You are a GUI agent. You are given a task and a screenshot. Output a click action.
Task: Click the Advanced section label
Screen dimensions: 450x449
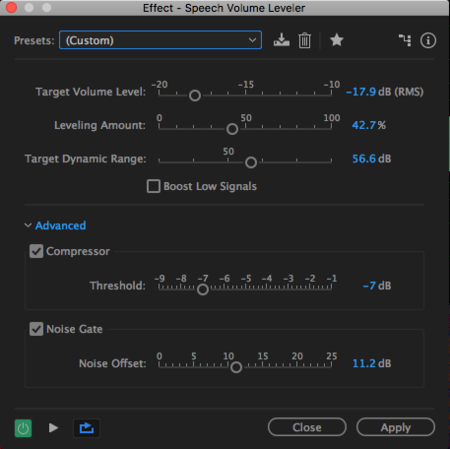(x=61, y=226)
